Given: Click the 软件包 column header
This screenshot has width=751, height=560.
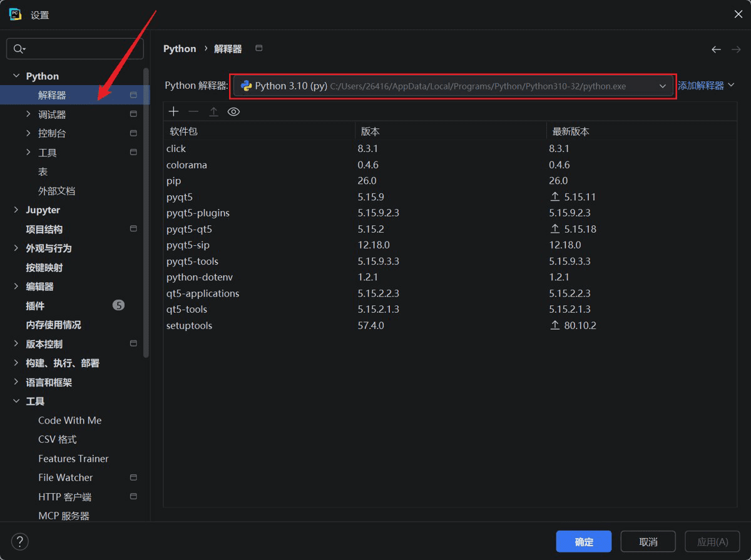Looking at the screenshot, I should [259, 131].
